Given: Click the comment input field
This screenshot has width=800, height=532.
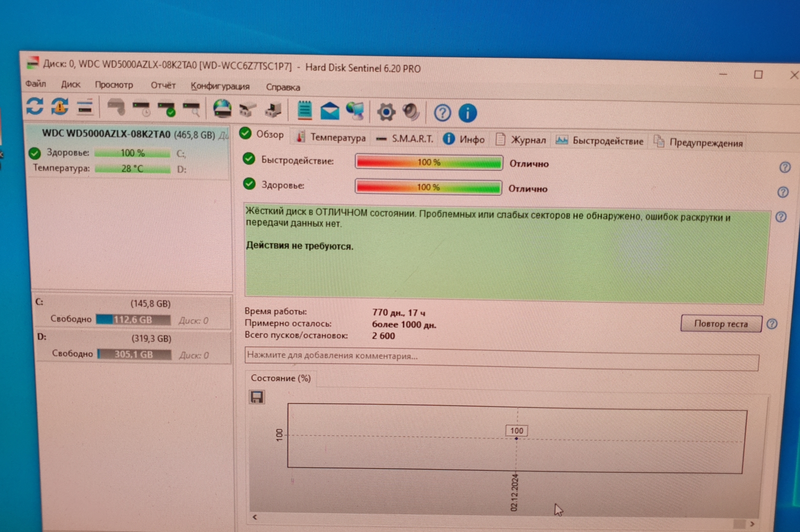Looking at the screenshot, I should point(501,358).
